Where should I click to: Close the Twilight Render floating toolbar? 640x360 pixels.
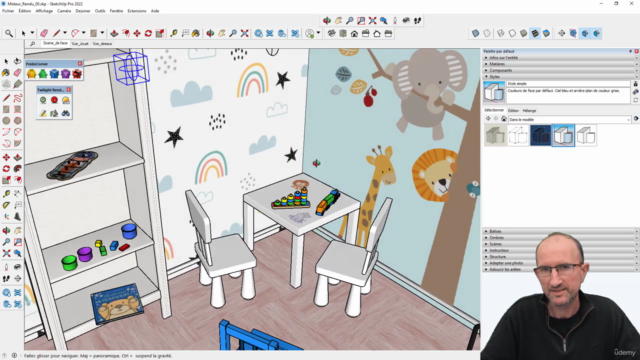click(x=69, y=89)
